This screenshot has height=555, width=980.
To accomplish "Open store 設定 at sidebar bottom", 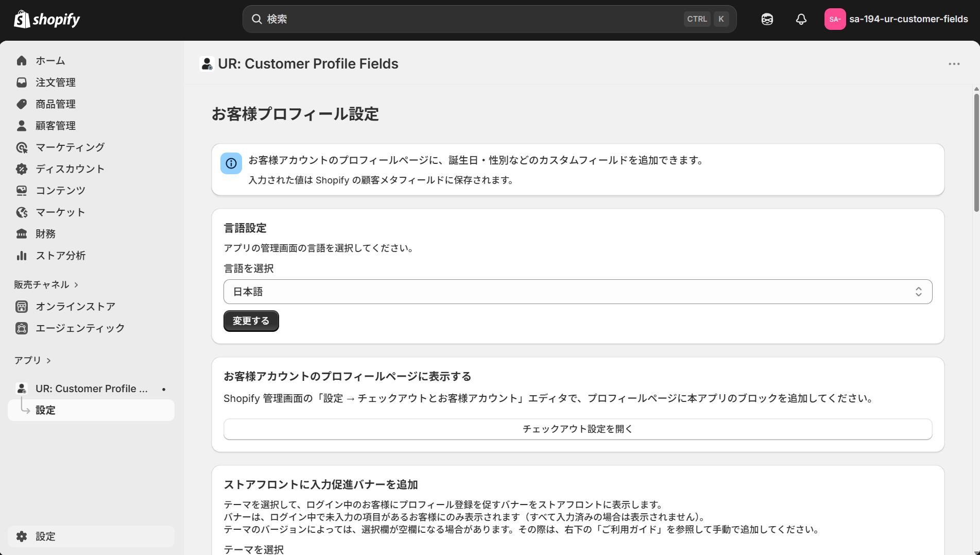I will 91,536.
